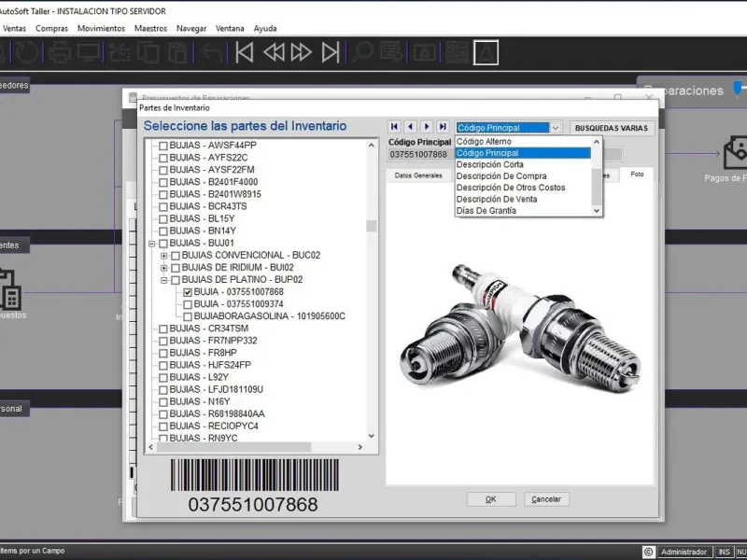Click the main toolbar fast-forward icon
The image size is (747, 560).
coord(302,53)
